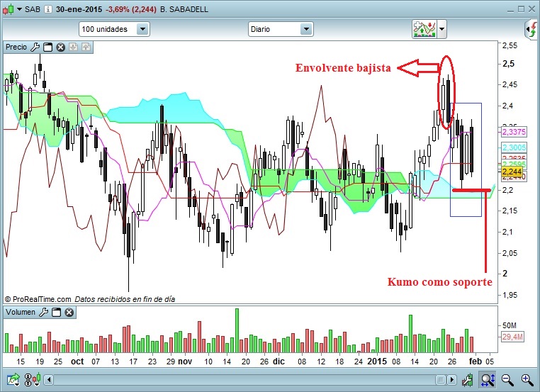Image resolution: width=540 pixels, height=392 pixels.
Task: Click the zoom in magnifier
Action: point(527,380)
